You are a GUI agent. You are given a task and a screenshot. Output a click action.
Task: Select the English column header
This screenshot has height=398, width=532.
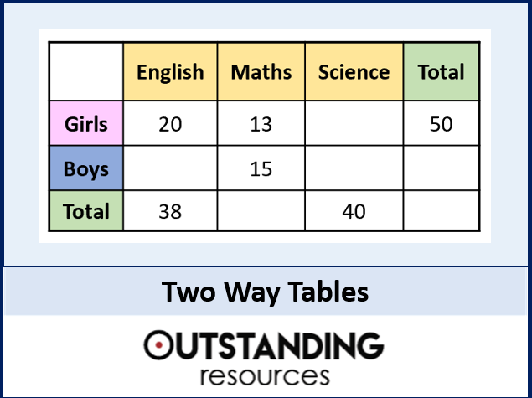170,71
